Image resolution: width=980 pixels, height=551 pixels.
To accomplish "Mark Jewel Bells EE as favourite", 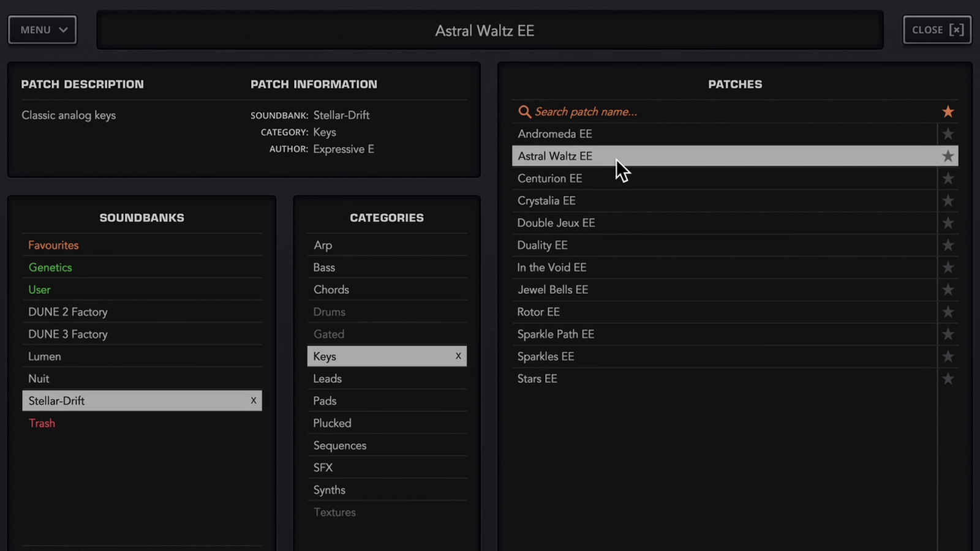I will (948, 290).
